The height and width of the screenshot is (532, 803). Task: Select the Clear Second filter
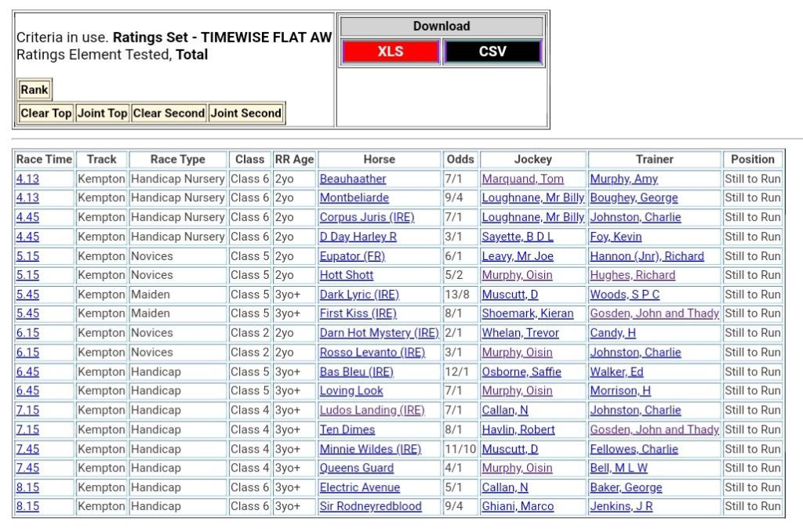click(x=169, y=113)
